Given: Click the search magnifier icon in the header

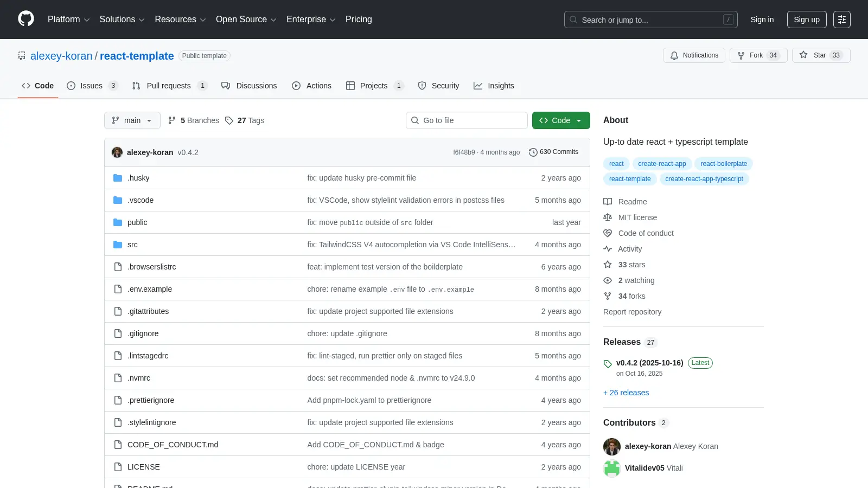Looking at the screenshot, I should point(573,20).
